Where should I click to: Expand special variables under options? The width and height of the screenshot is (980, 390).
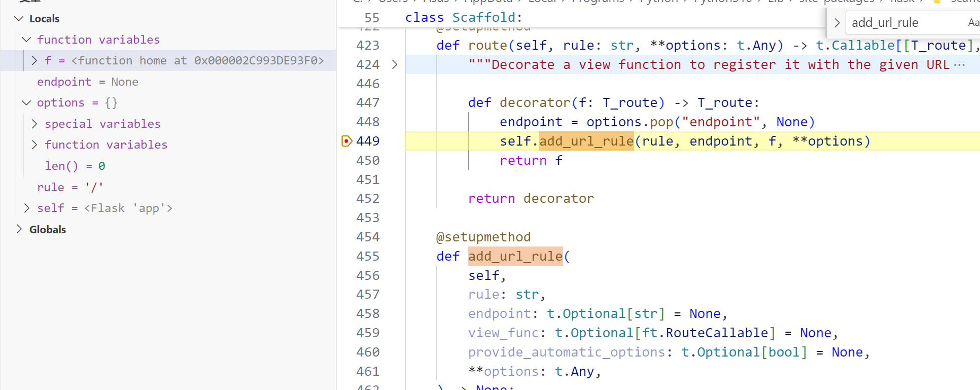point(34,124)
